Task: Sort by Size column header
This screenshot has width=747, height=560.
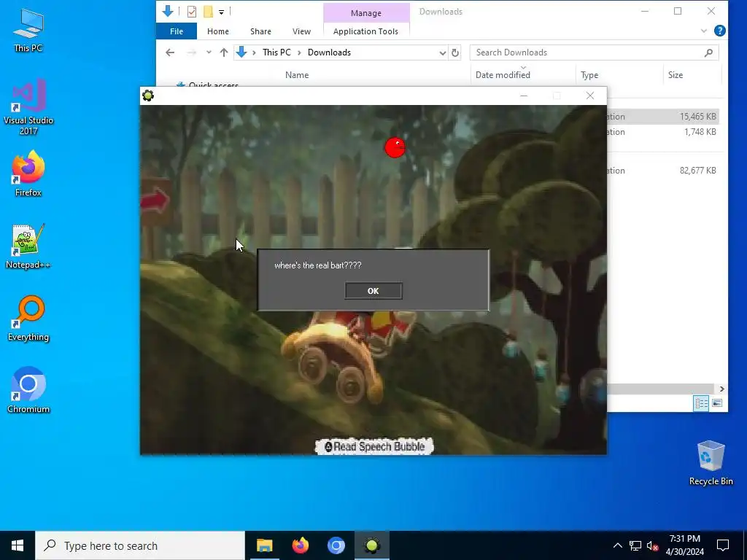Action: tap(675, 75)
